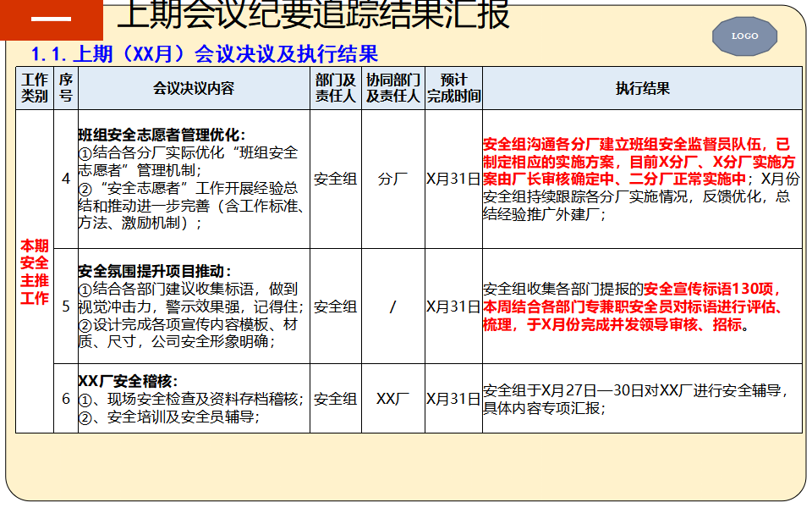Click the 分厂 collaborating department cell
Image resolution: width=812 pixels, height=508 pixels.
[393, 179]
